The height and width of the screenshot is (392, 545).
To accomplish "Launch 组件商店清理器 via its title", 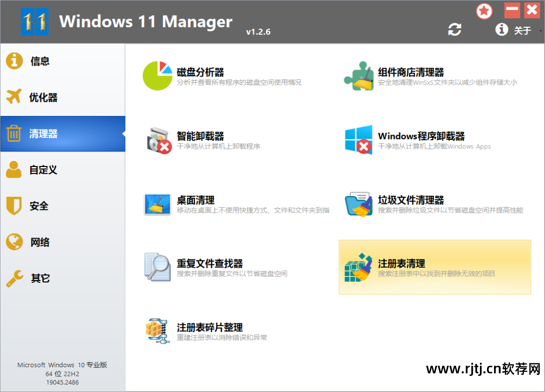I will point(411,72).
